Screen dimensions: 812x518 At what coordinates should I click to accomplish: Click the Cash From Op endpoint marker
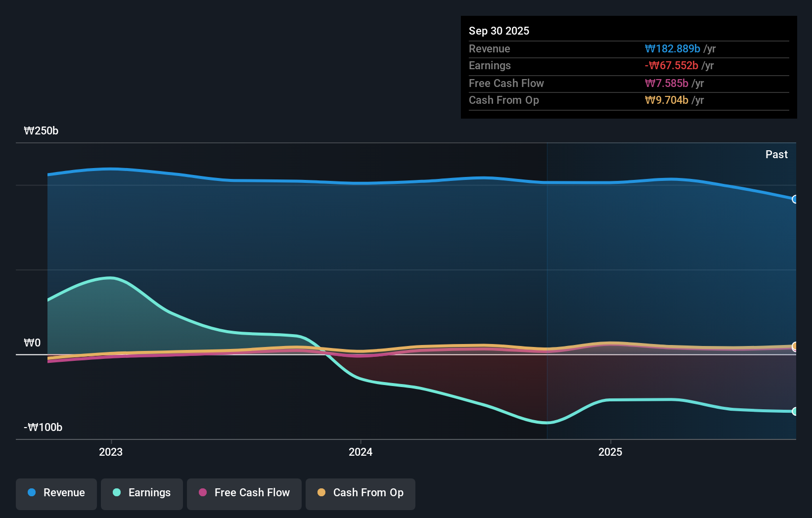point(795,347)
